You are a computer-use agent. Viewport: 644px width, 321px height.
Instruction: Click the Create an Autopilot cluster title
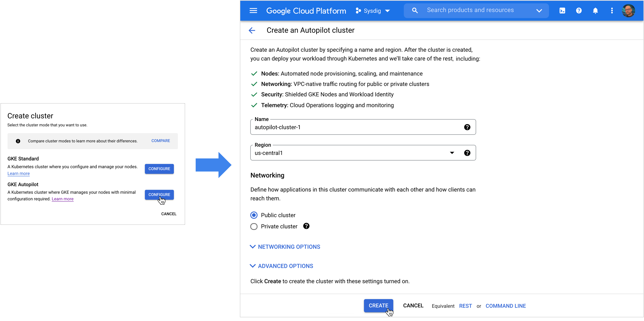click(311, 30)
